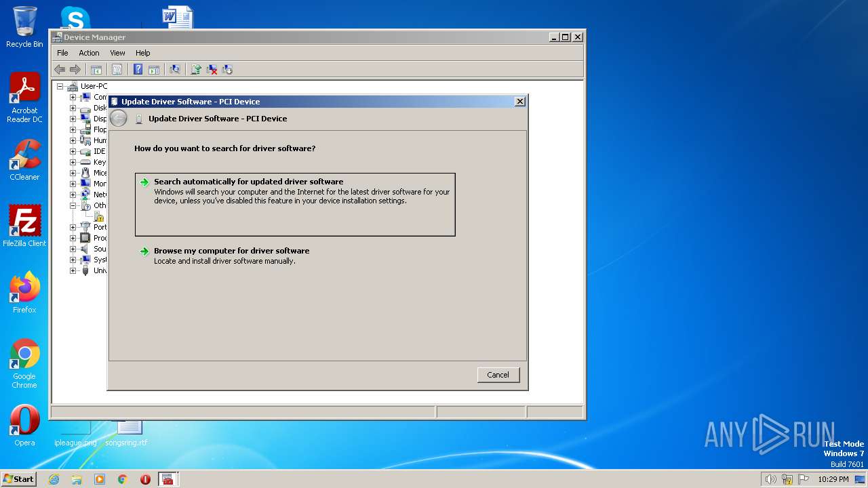Toggle Show/Hide Console Tree toolbar icon
868x488 pixels.
[96, 69]
